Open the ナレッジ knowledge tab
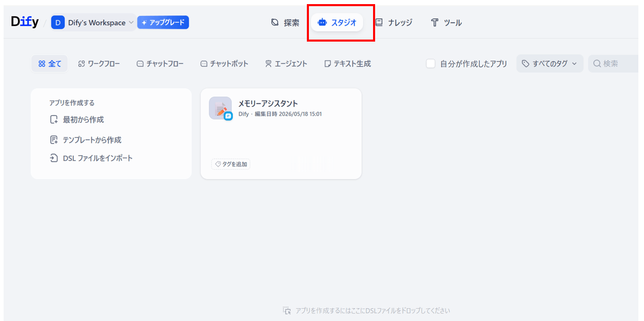This screenshot has width=644, height=321. point(394,23)
